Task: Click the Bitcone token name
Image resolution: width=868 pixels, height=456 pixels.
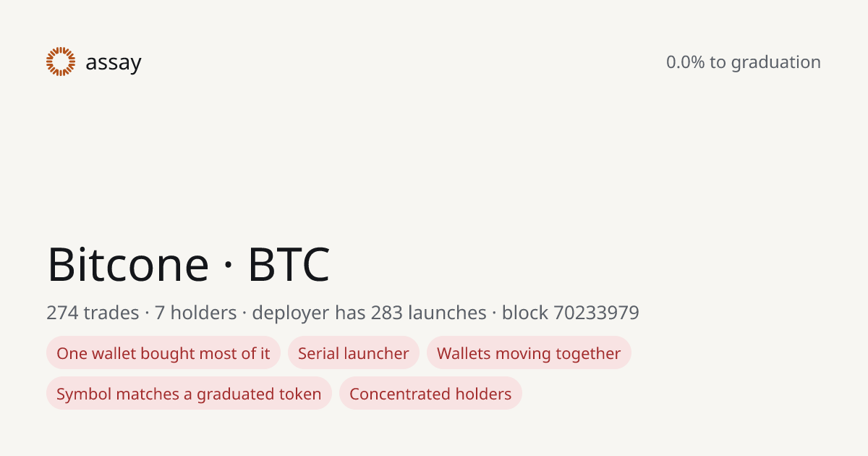Action: coord(128,264)
